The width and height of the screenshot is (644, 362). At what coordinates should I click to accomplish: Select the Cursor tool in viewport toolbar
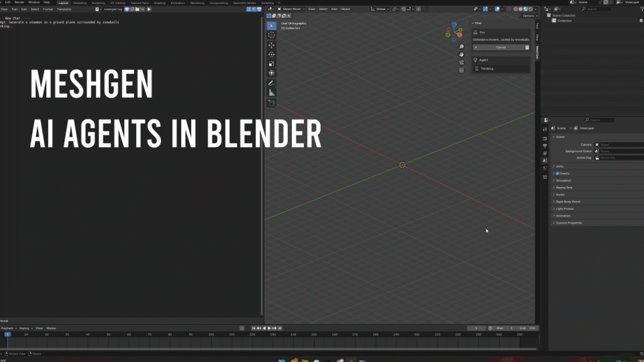click(272, 35)
